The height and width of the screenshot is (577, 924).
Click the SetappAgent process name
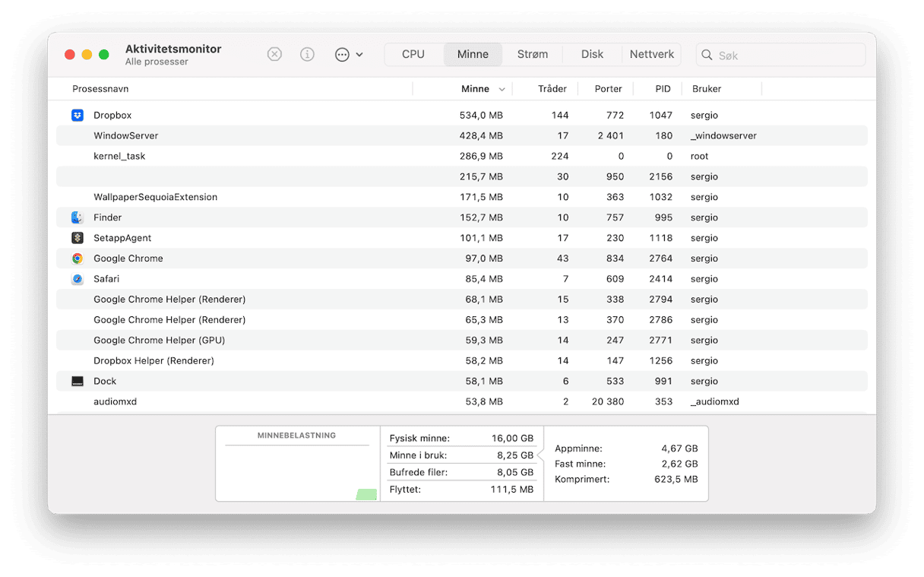(x=122, y=238)
